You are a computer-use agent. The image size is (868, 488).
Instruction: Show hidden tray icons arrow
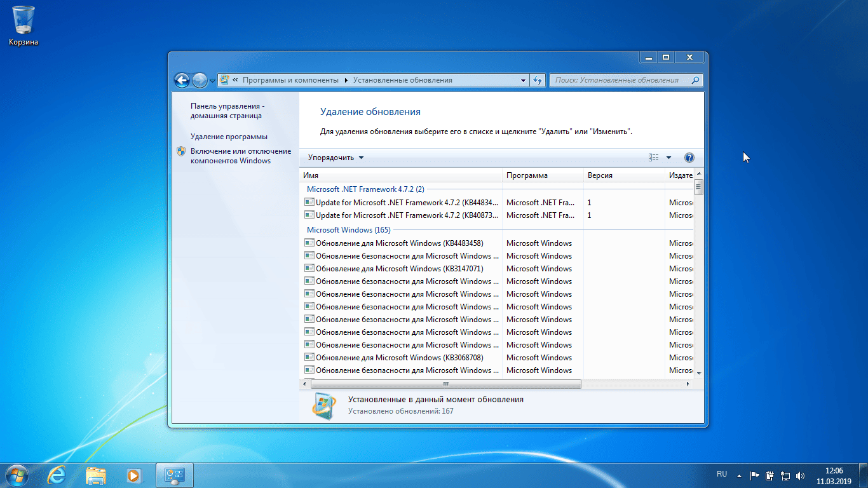pos(739,475)
